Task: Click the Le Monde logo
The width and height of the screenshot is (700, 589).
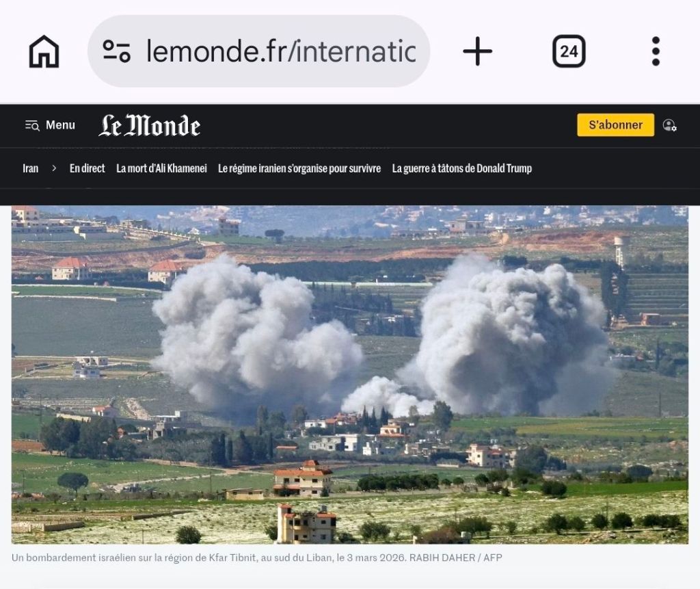Action: [x=149, y=125]
